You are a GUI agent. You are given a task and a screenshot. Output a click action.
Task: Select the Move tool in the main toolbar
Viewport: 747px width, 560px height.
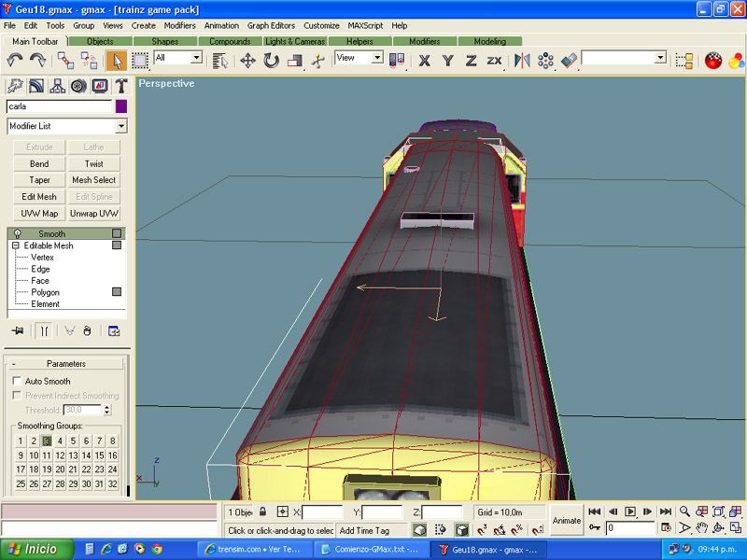click(247, 61)
